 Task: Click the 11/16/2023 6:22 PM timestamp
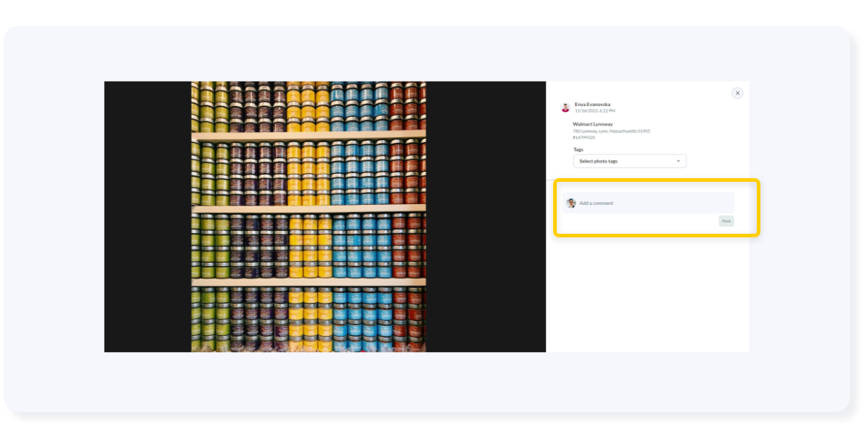click(595, 111)
